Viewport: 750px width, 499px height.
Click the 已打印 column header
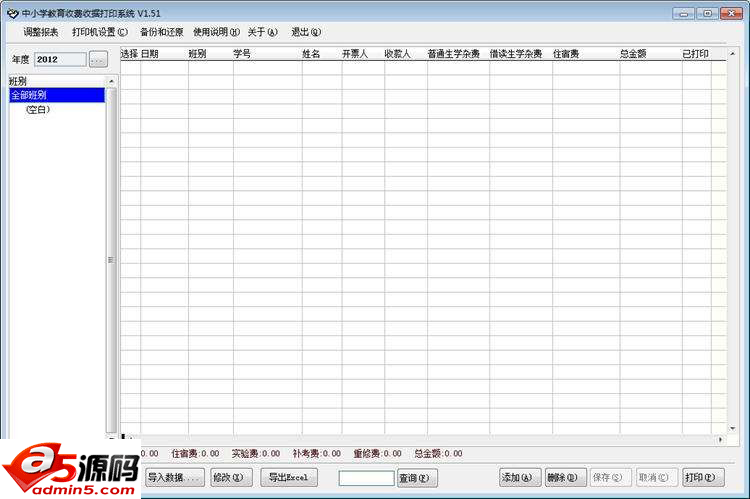(697, 54)
